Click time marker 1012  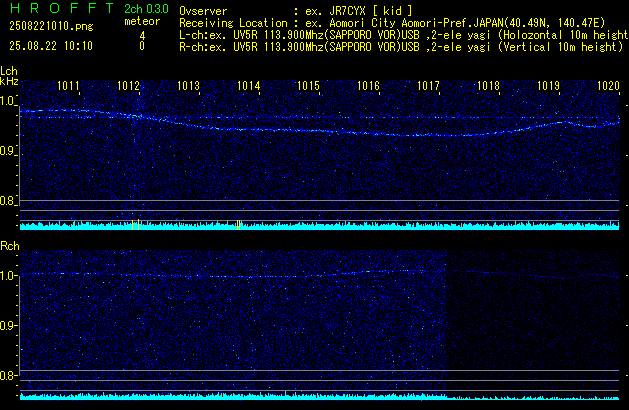pos(128,86)
